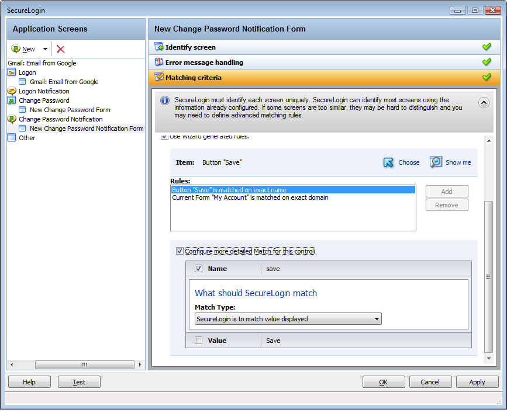
Task: Expand the Identify screen section
Action: pos(324,47)
